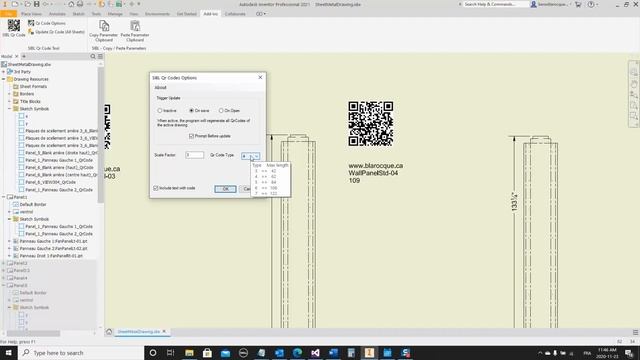
Task: Click OK in Qr Codes Options dialog
Action: point(225,189)
